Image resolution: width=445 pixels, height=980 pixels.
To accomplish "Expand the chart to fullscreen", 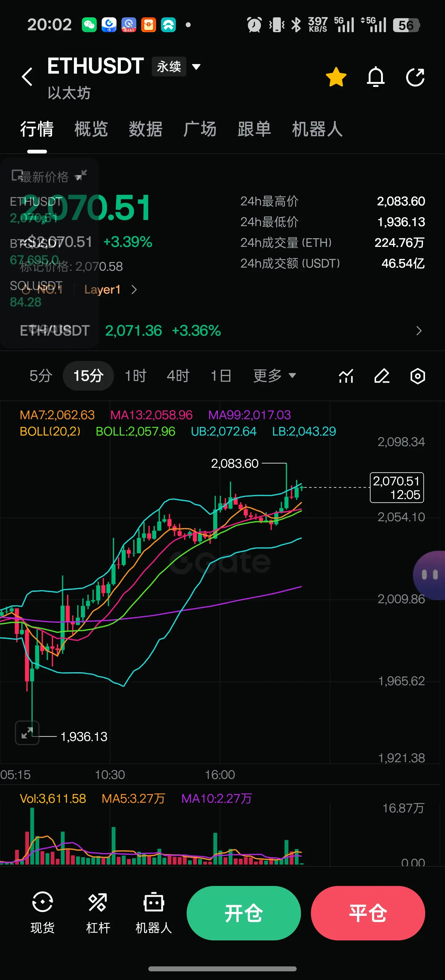I will 27,733.
